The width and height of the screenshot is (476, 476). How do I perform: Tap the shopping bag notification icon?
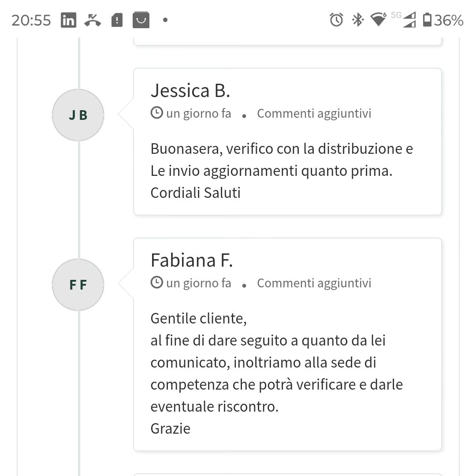141,20
